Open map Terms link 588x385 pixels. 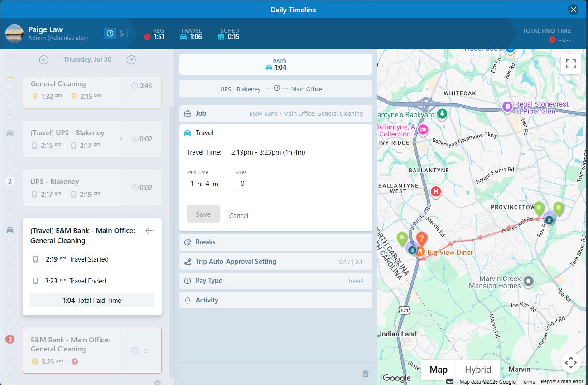(x=528, y=382)
